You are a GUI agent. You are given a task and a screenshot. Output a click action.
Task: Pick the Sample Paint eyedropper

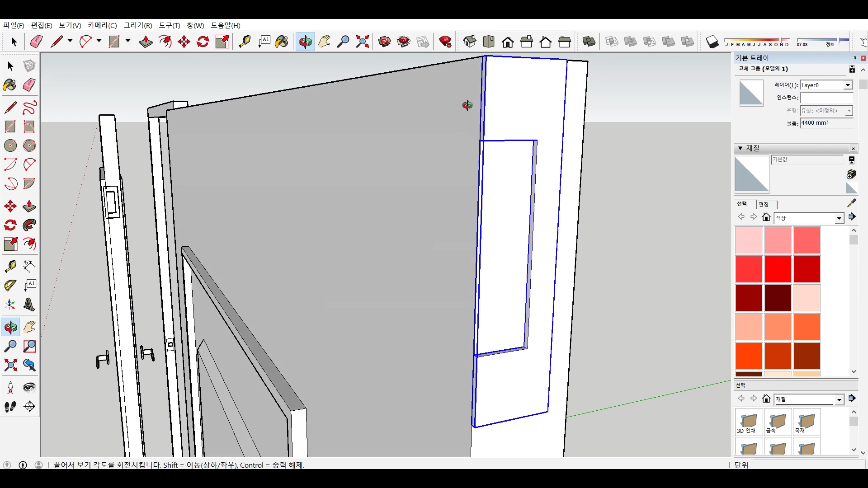(851, 203)
